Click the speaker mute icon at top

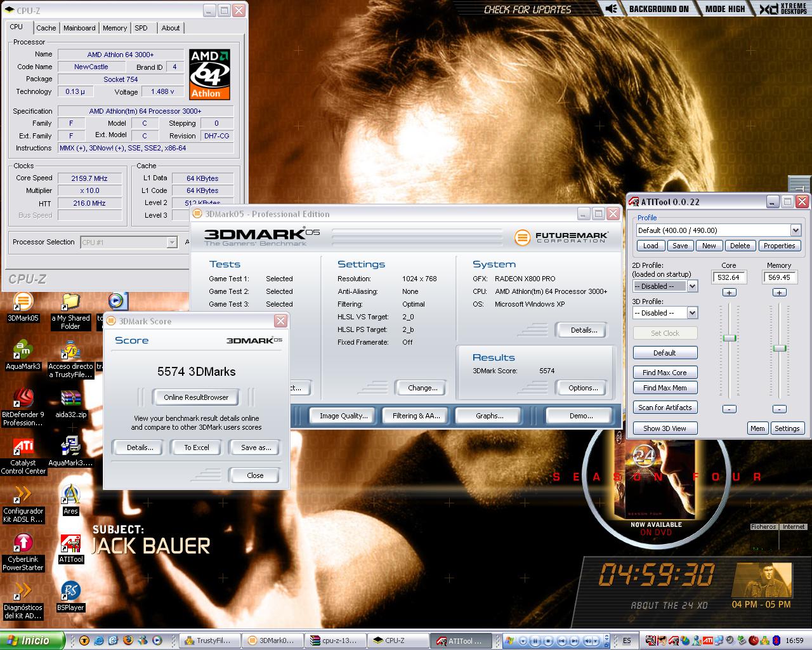(611, 9)
